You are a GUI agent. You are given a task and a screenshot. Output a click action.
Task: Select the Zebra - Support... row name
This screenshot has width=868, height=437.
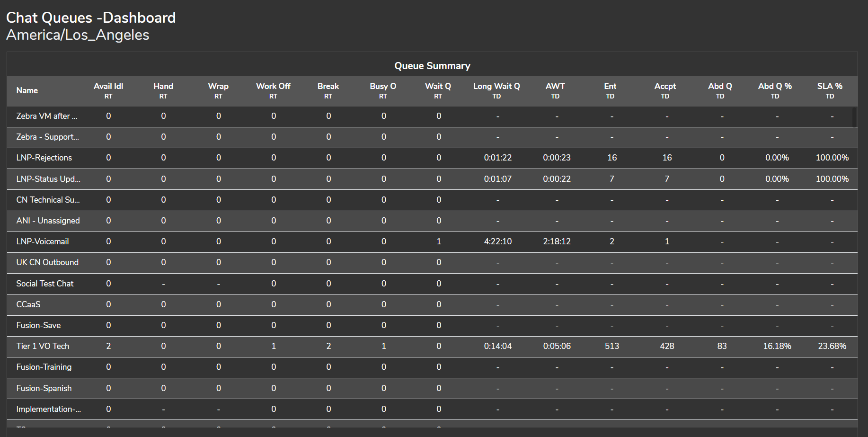click(x=48, y=137)
